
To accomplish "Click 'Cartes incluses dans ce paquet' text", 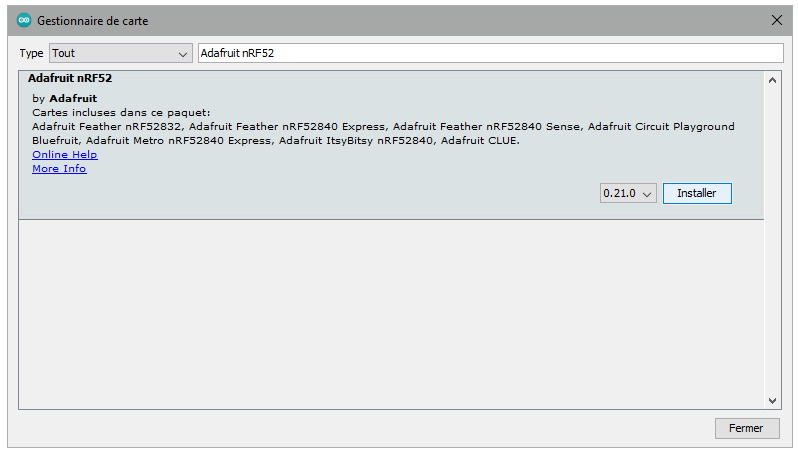I will 121,113.
